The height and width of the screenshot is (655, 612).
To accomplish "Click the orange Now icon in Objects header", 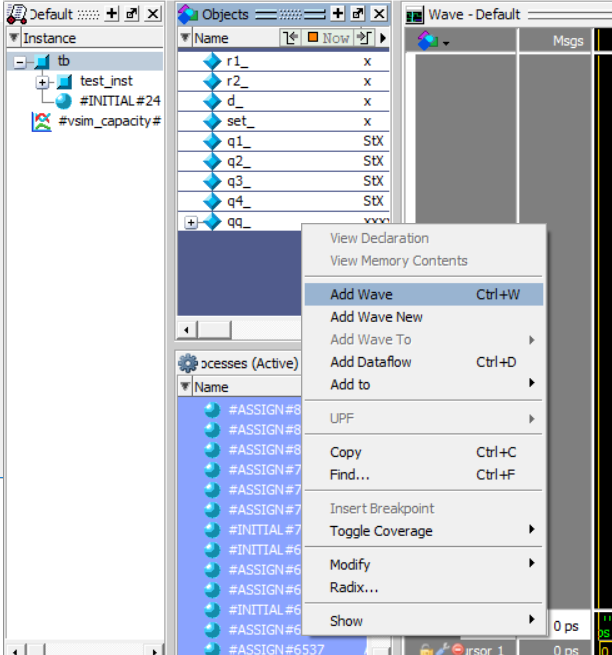I will click(x=312, y=37).
